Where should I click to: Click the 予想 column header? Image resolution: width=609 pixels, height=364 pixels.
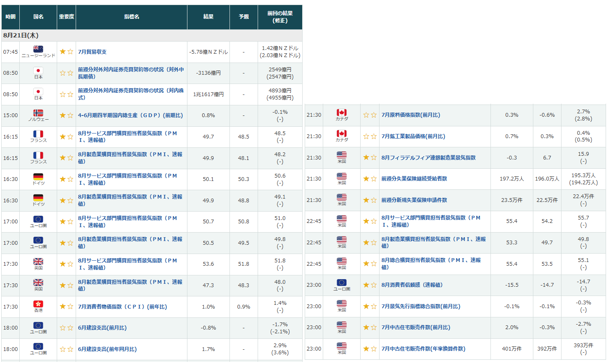pos(244,17)
